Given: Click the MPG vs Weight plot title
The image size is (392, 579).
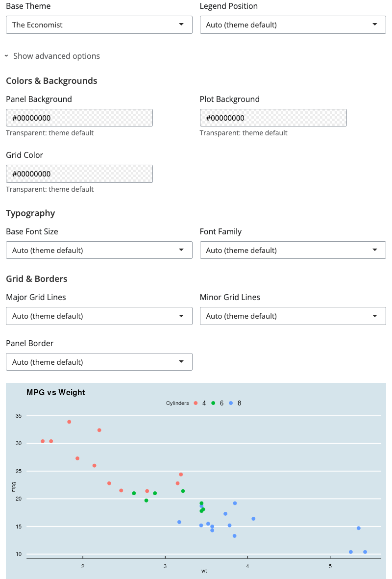Looking at the screenshot, I should point(56,392).
